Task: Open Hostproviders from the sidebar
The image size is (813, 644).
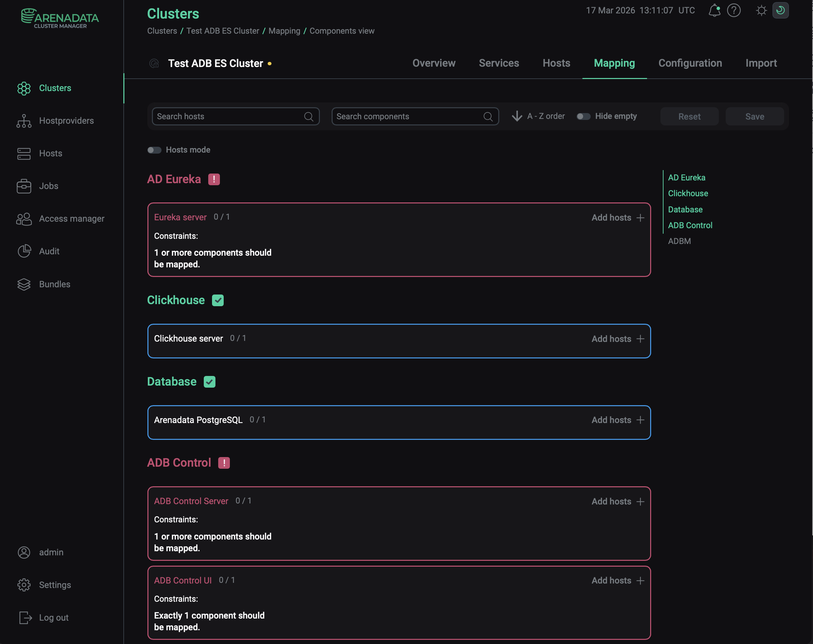Action: (x=66, y=121)
